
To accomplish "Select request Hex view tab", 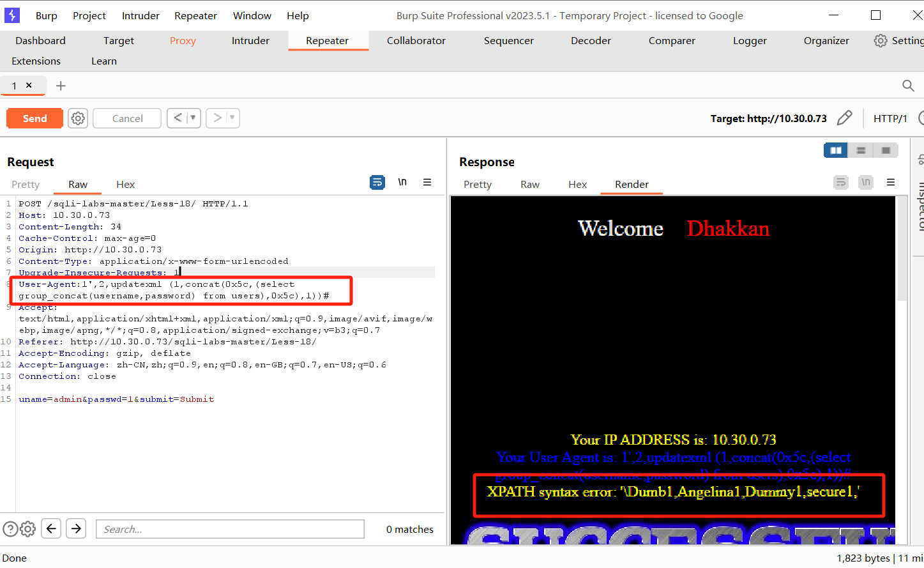I will tap(125, 184).
